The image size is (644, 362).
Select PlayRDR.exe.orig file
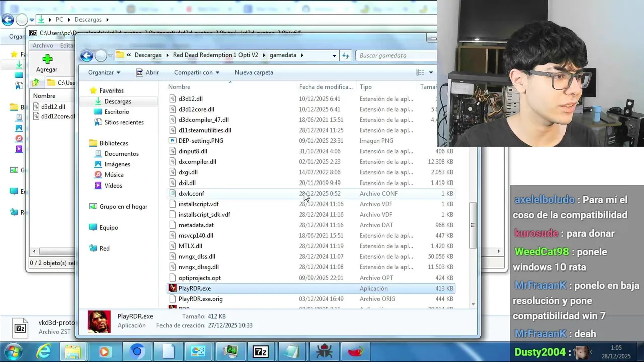(x=200, y=299)
